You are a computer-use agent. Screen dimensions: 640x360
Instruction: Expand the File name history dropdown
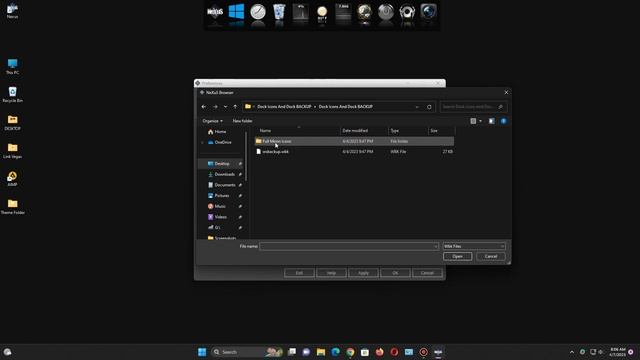[x=436, y=246]
